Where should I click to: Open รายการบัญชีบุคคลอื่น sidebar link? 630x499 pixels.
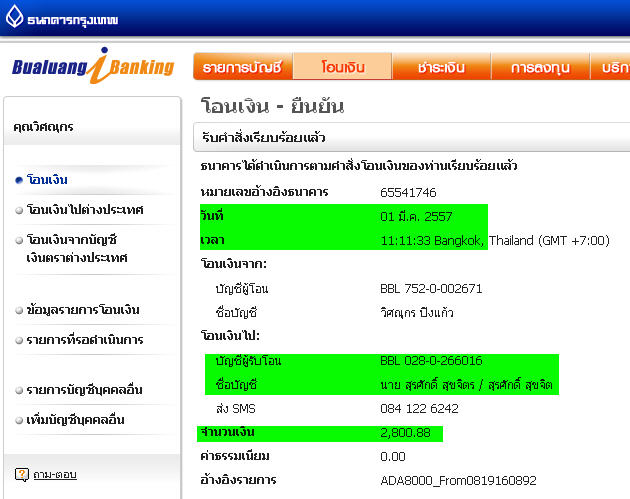(x=84, y=390)
